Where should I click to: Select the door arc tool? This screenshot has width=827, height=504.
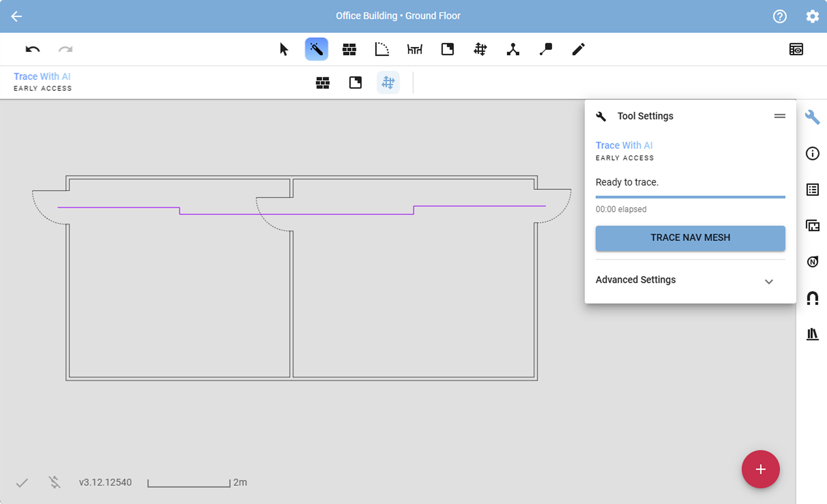point(382,49)
